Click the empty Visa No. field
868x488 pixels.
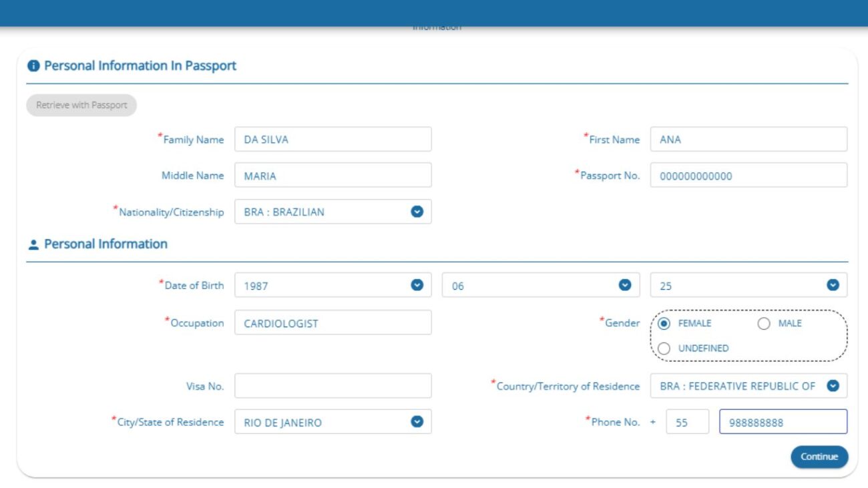pos(333,386)
